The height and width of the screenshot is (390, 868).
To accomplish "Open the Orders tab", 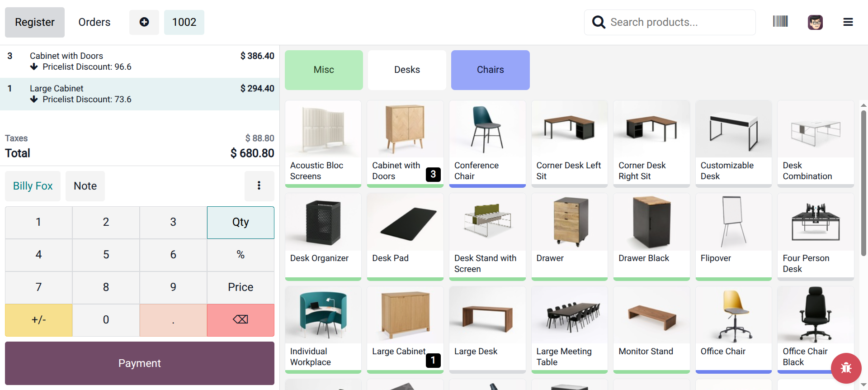I will coord(94,22).
